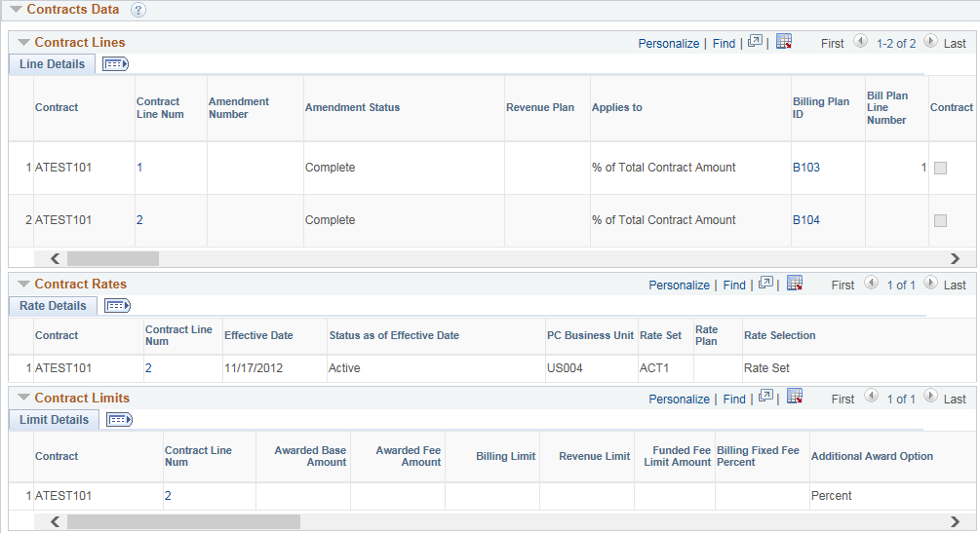
Task: Go to next row in Contract Rates
Action: coord(930,283)
